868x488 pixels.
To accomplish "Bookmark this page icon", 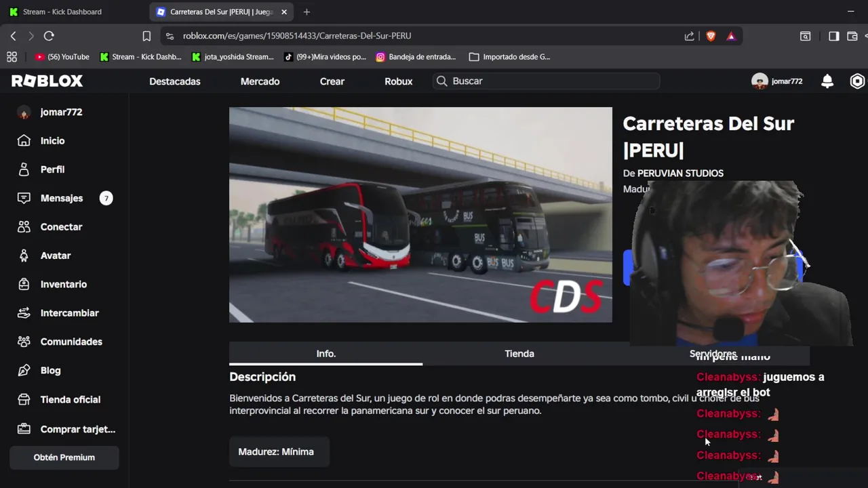I will click(146, 36).
